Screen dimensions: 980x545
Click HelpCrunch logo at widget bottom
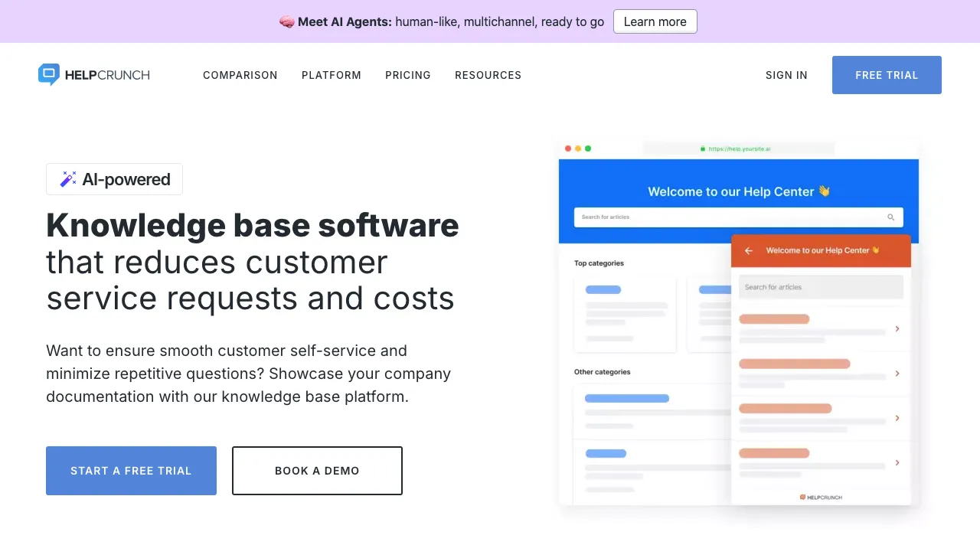821,497
